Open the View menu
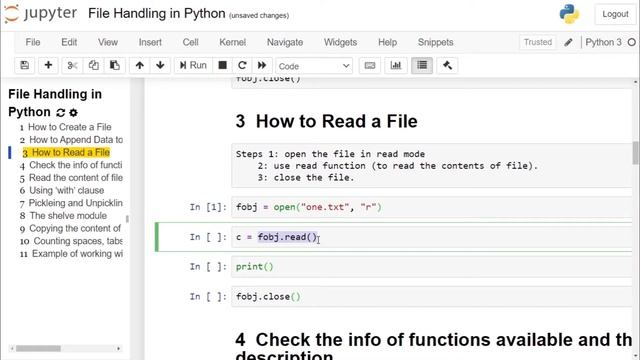The width and height of the screenshot is (640, 360). [108, 42]
